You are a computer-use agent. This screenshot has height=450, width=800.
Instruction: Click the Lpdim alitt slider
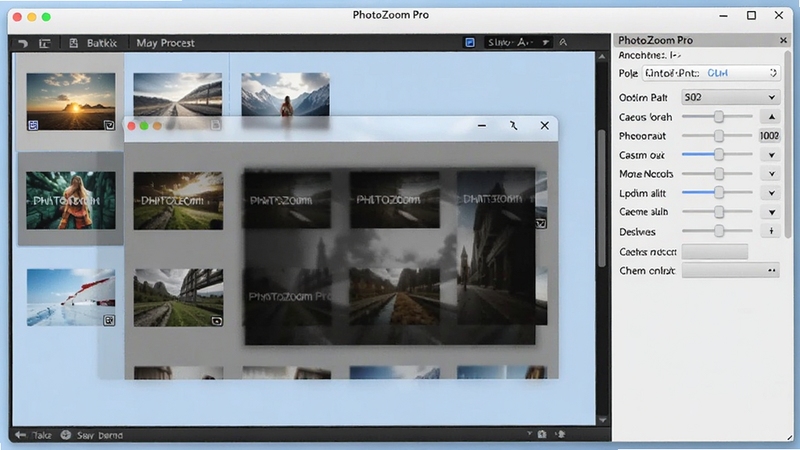pyautogui.click(x=717, y=193)
